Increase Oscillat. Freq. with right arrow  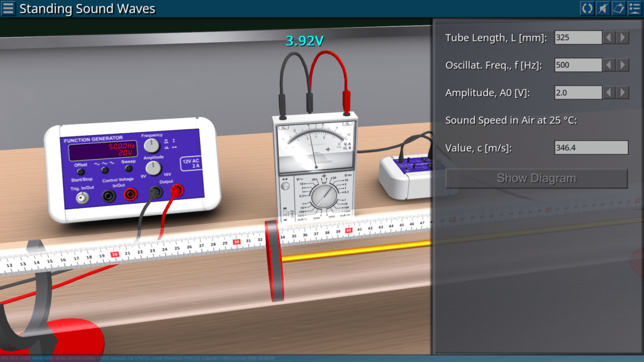623,65
